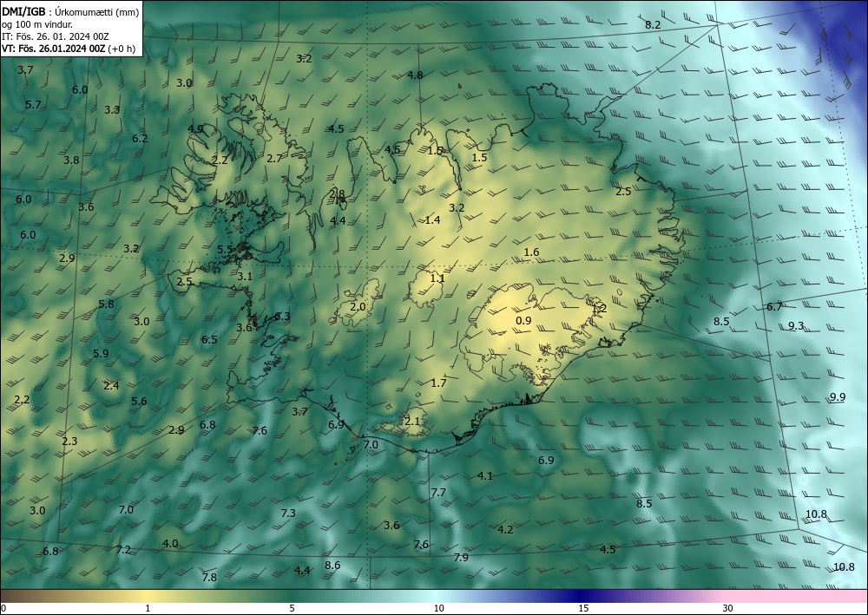868x615 pixels.
Task: Click the 2.4 value label
Action: 111,385
